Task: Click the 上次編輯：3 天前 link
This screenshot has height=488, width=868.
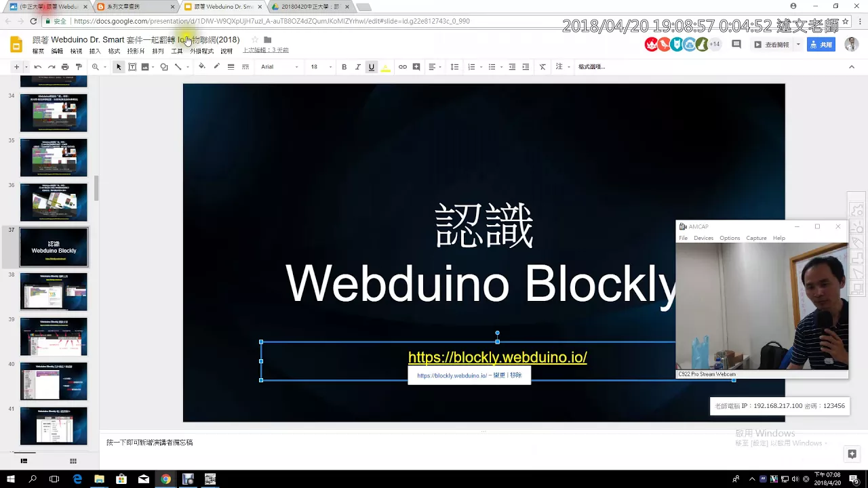Action: click(x=266, y=51)
